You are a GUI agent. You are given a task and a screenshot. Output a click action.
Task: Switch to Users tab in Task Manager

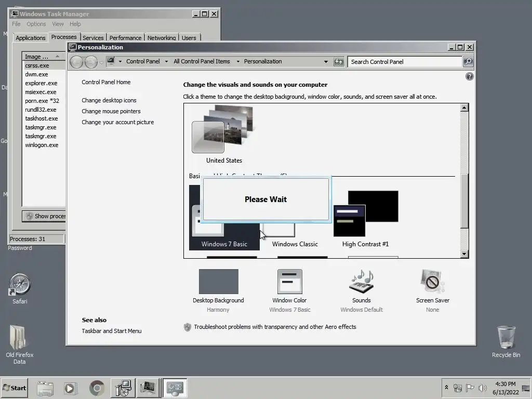189,37
